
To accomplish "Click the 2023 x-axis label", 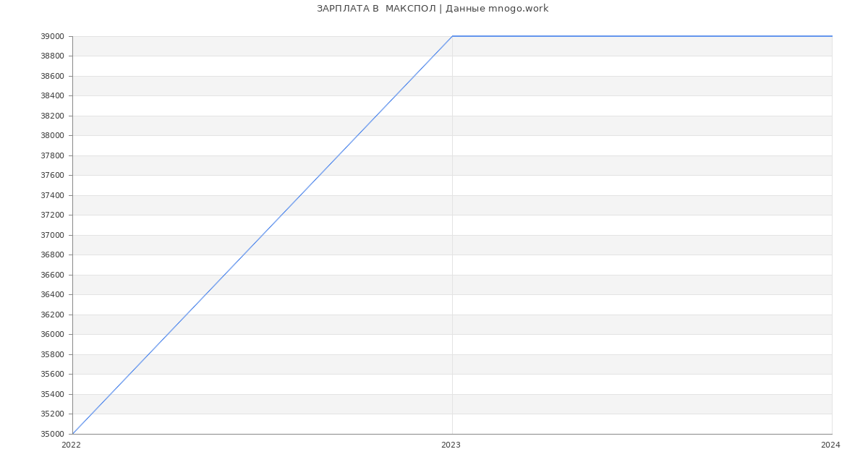I will 451,445.
